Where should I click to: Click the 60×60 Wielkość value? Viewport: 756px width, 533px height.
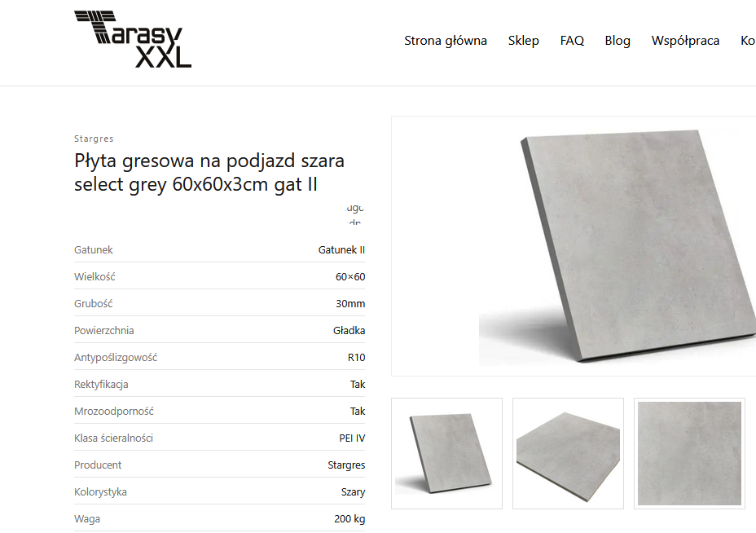(350, 277)
